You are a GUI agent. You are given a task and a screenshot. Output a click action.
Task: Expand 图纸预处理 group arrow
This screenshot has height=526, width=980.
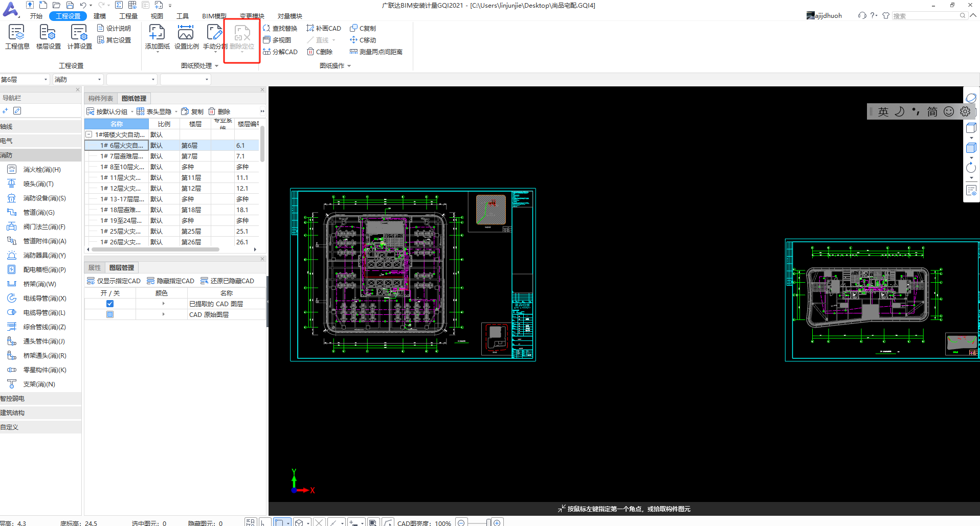tap(217, 66)
